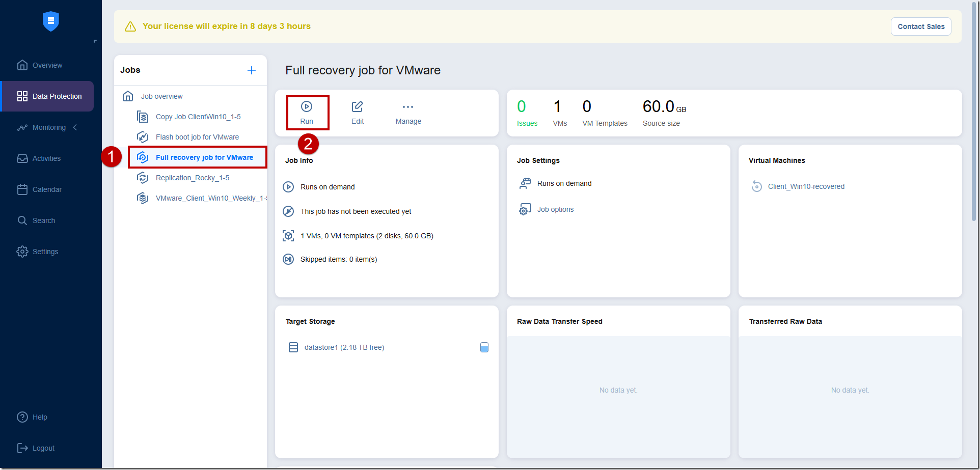Click the 1 VMs counter
Viewport: 980px width, 470px height.
[559, 113]
